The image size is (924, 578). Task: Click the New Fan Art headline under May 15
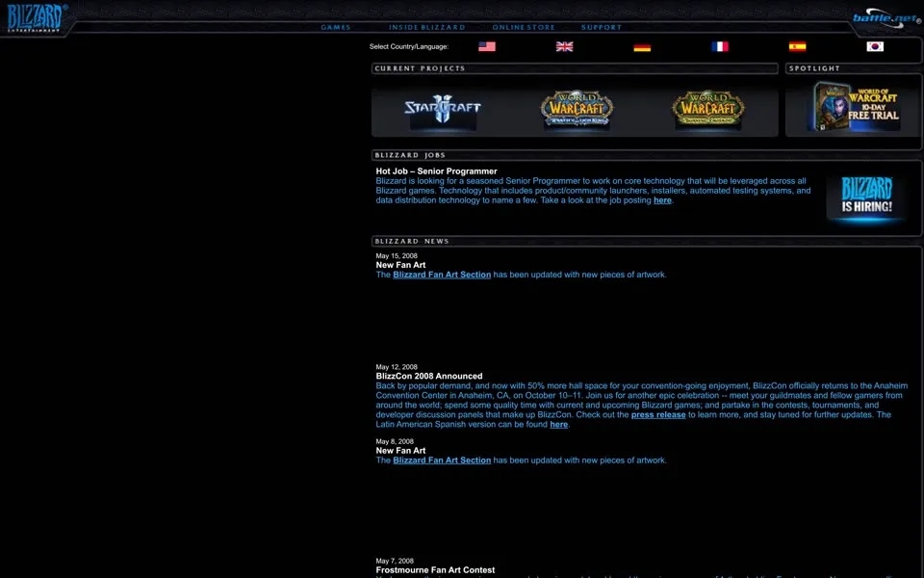(x=400, y=266)
